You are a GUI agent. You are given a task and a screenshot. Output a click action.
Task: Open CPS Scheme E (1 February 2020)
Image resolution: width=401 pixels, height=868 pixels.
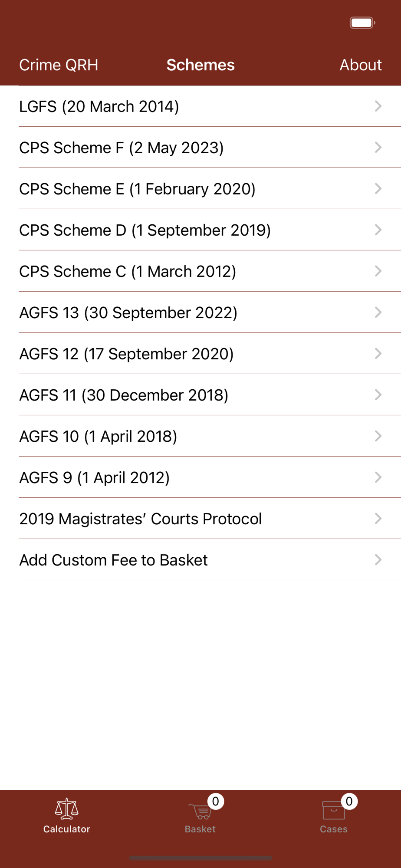click(137, 189)
